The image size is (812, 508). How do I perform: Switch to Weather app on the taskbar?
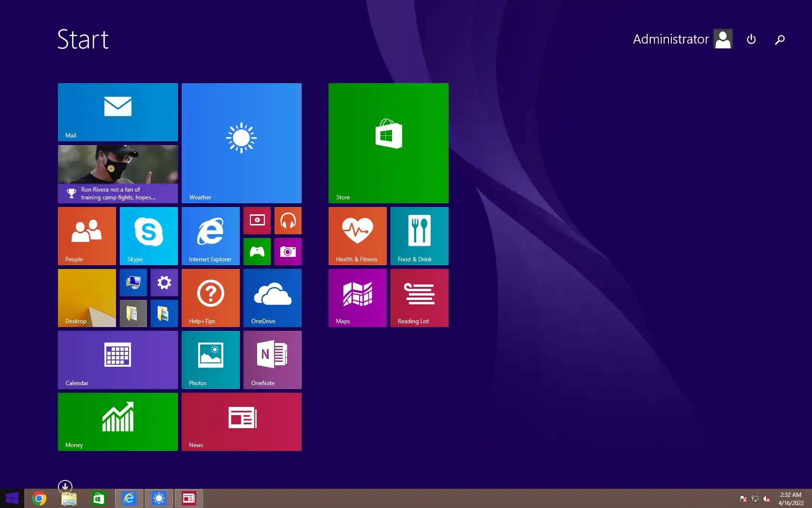(159, 498)
